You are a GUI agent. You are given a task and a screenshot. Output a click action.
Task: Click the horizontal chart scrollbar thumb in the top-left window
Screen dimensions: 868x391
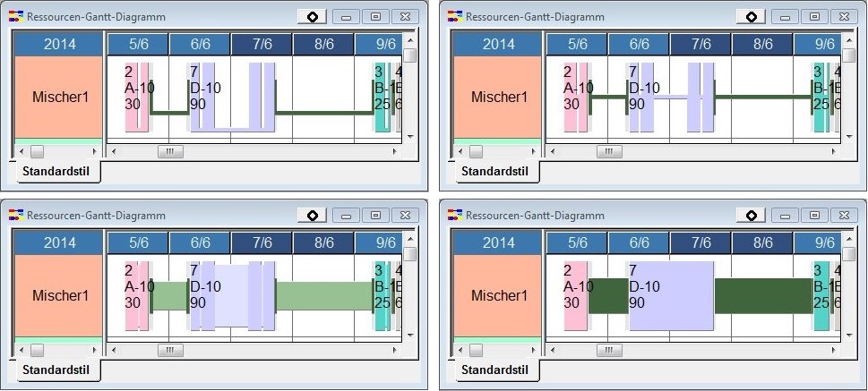(170, 152)
